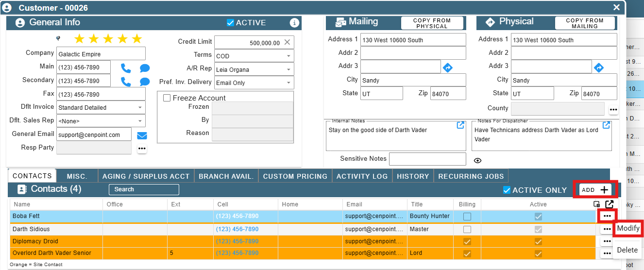Image resolution: width=644 pixels, height=270 pixels.
Task: Choose Modify from the context menu
Action: coord(628,228)
